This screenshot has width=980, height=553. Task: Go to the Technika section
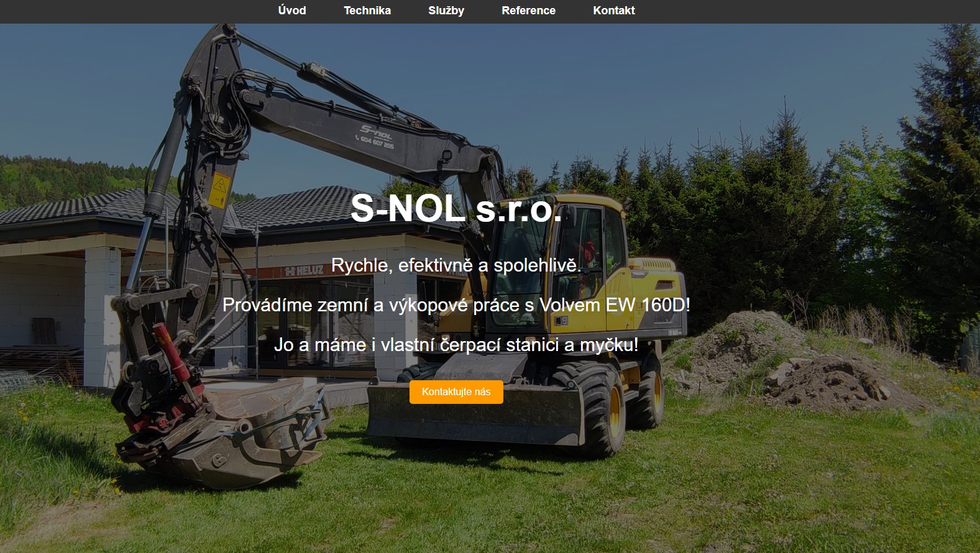click(367, 11)
